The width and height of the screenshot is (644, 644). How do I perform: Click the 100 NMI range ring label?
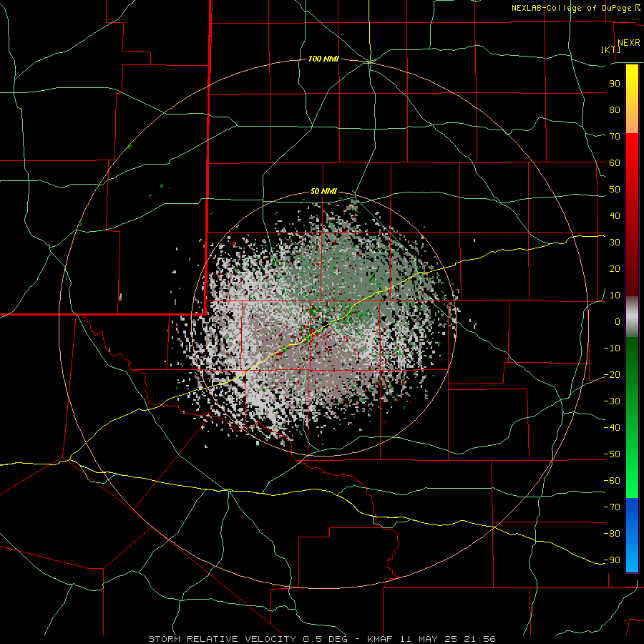coord(323,59)
